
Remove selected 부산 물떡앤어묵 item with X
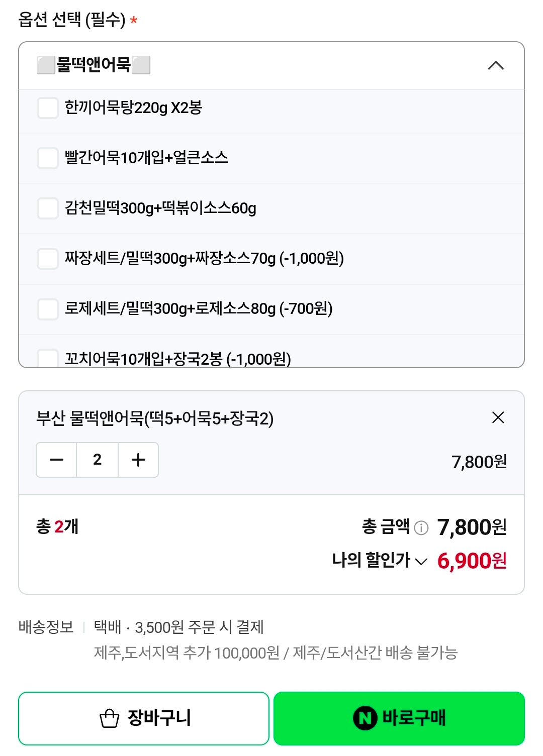coord(498,417)
